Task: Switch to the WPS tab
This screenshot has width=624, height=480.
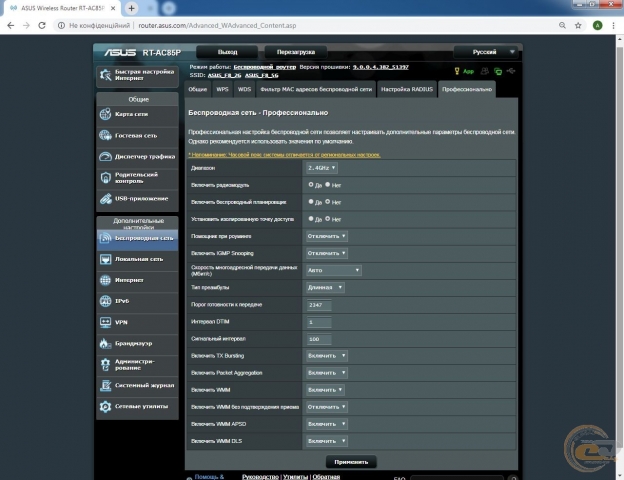Action: pos(222,90)
